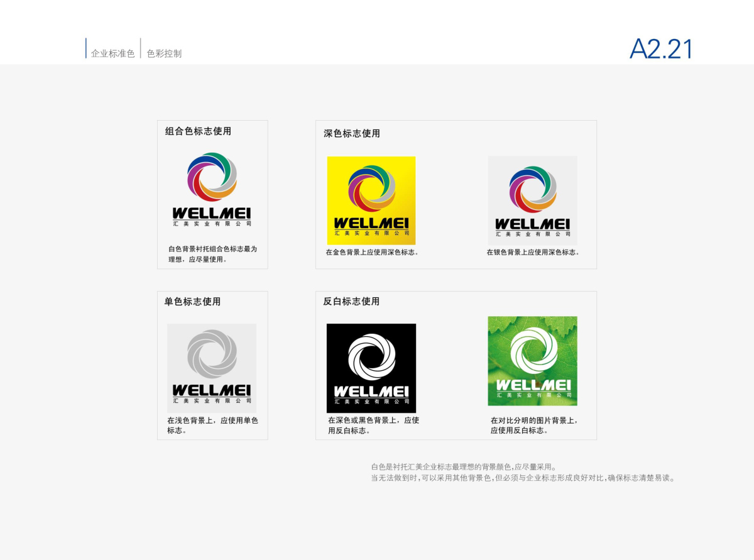Click the footer note starting with 白色是衬托汇美
The image size is (754, 560).
point(464,467)
